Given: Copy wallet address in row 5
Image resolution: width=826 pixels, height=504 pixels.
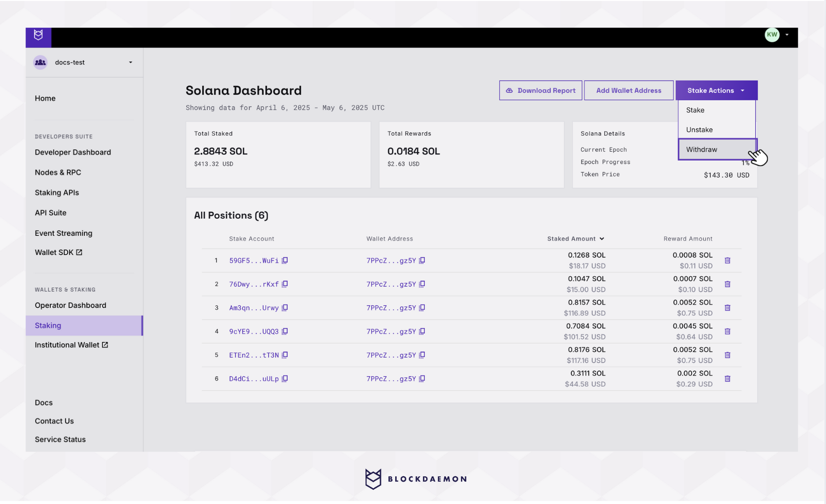Looking at the screenshot, I should (x=422, y=355).
